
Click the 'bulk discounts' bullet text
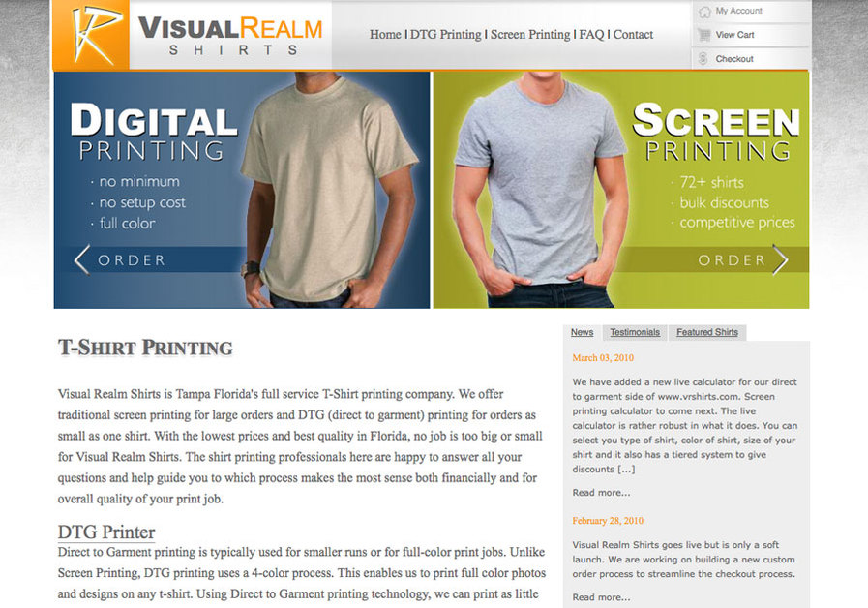click(x=725, y=202)
